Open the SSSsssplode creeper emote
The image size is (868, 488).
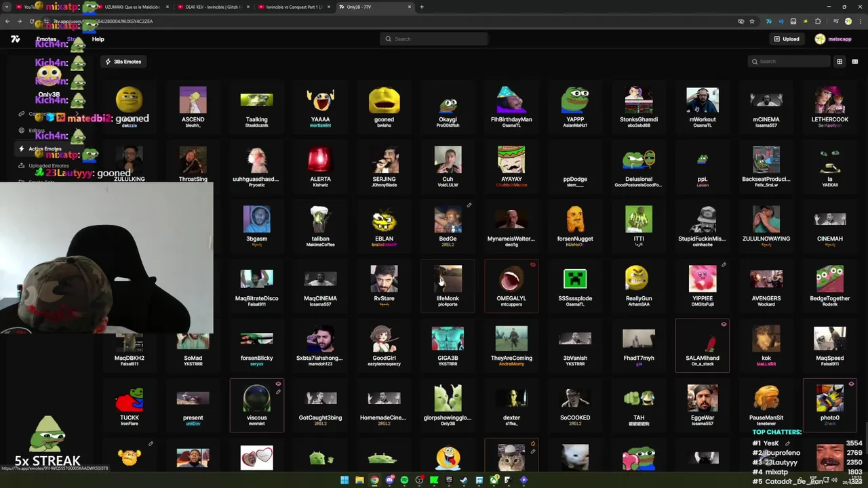click(x=575, y=286)
